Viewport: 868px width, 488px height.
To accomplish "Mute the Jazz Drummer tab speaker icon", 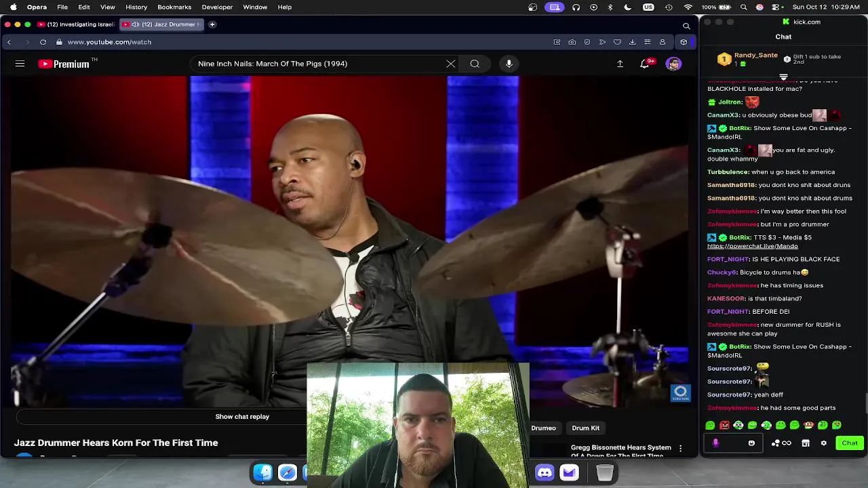I will [136, 24].
